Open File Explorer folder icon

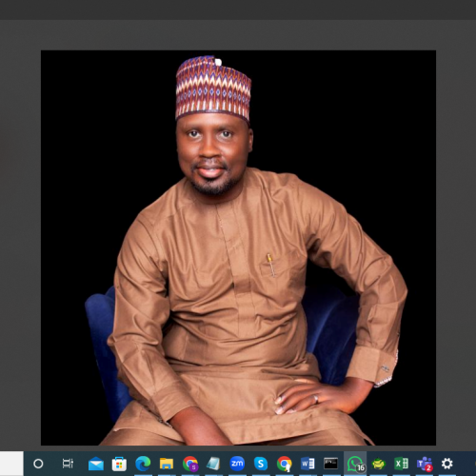[x=167, y=464]
